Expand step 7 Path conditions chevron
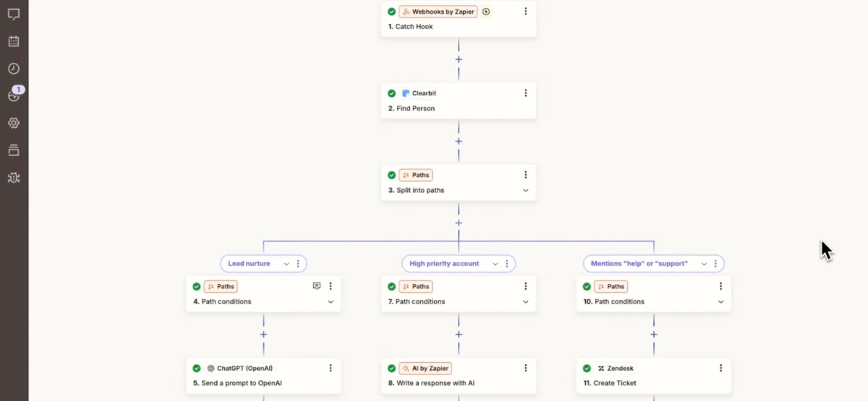 coord(526,302)
